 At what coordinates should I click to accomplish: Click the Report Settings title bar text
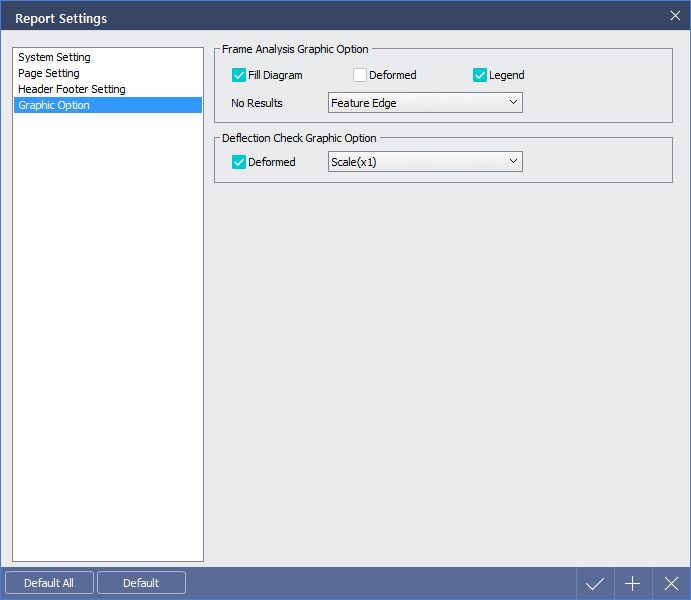pos(61,18)
